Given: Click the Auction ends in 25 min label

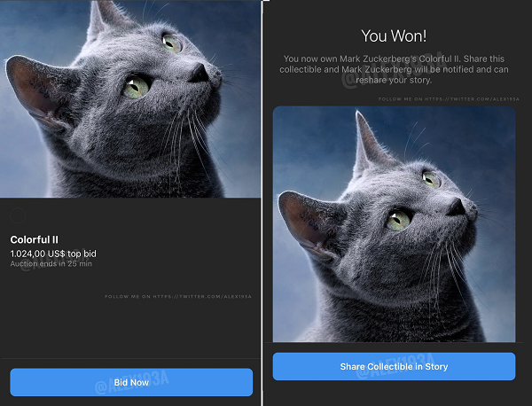Looking at the screenshot, I should pos(51,263).
